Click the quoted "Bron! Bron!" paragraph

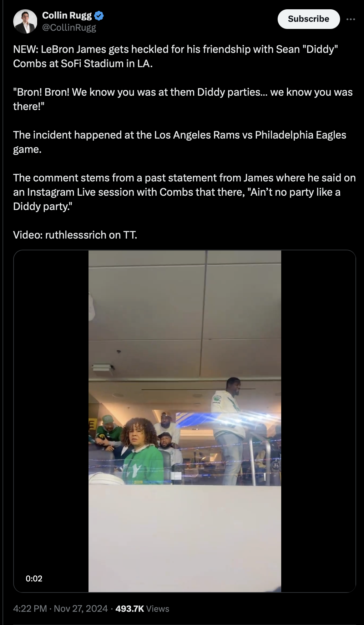[183, 99]
